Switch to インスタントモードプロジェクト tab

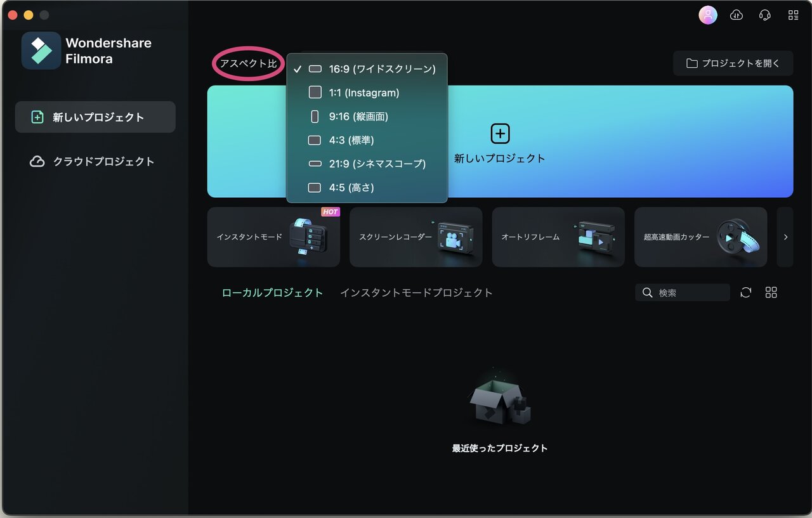(x=416, y=292)
